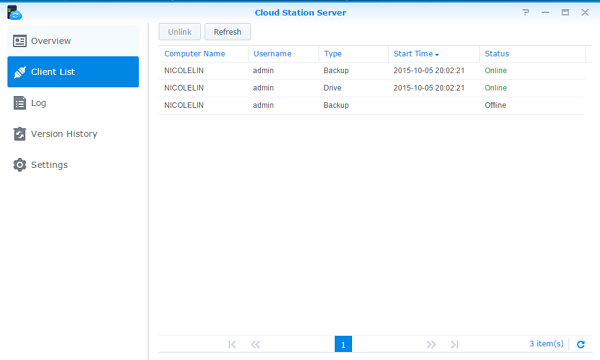Click the Unlink button
600x360 pixels.
point(179,32)
